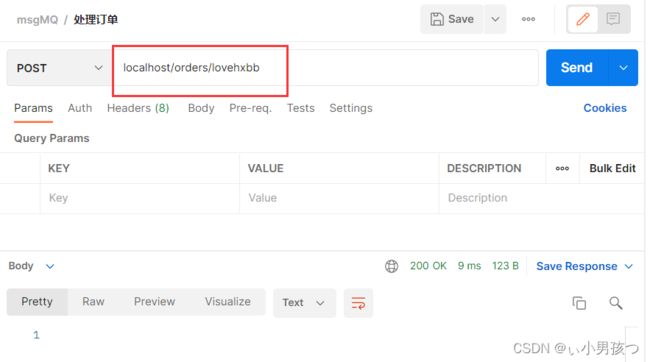650x362 pixels.
Task: Send the request with Send button
Action: 577,68
